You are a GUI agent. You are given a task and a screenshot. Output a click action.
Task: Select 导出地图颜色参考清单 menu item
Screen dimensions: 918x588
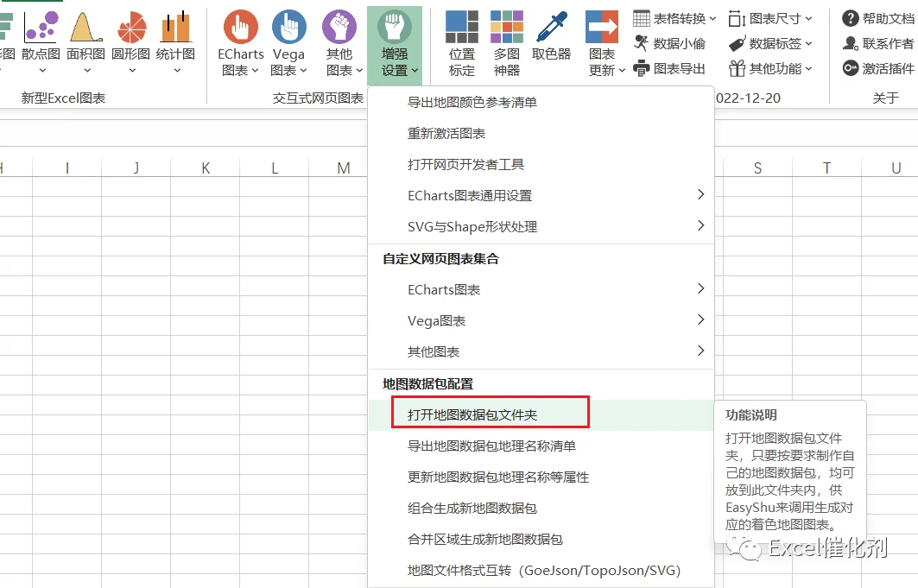click(541, 103)
